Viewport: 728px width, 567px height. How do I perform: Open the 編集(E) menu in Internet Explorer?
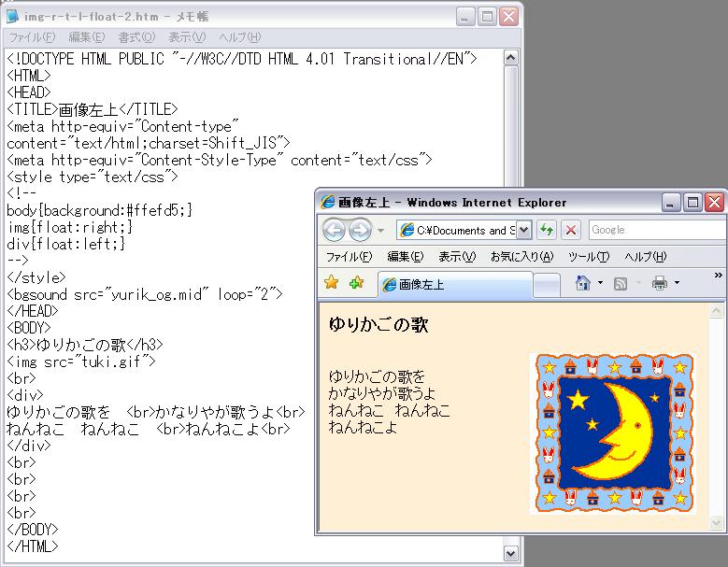coord(406,257)
